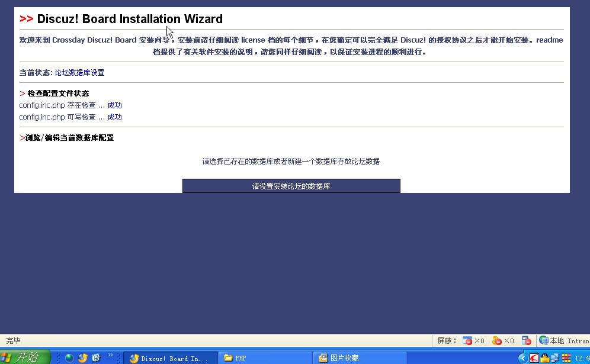
Task: Click the system tray clock
Action: point(582,358)
